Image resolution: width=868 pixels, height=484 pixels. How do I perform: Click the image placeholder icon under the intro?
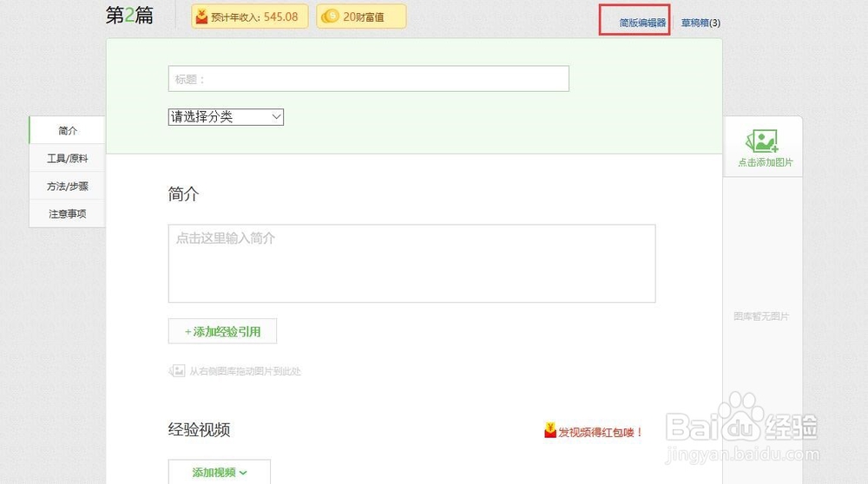click(x=177, y=370)
